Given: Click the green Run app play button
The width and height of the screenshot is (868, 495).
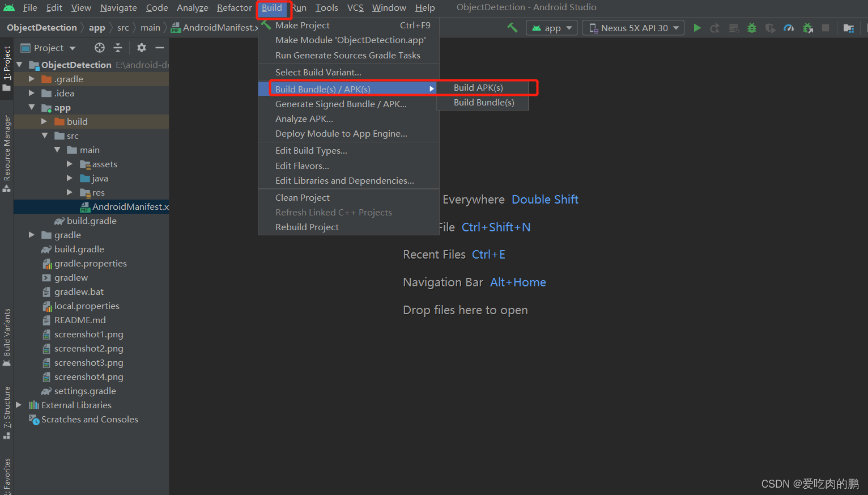Looking at the screenshot, I should [697, 28].
